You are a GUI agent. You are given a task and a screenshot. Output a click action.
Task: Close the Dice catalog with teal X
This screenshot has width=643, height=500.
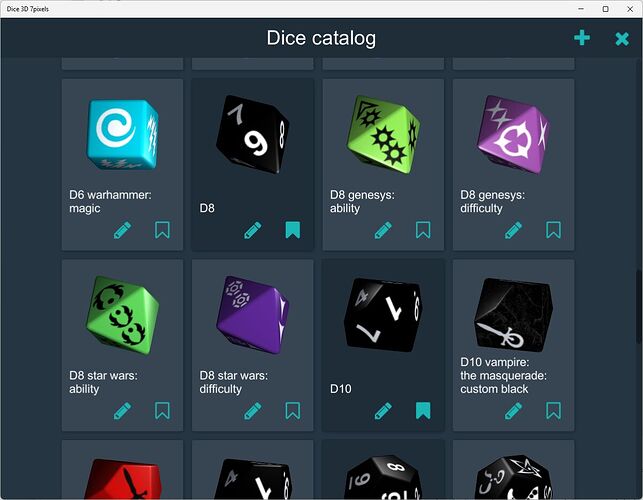622,39
